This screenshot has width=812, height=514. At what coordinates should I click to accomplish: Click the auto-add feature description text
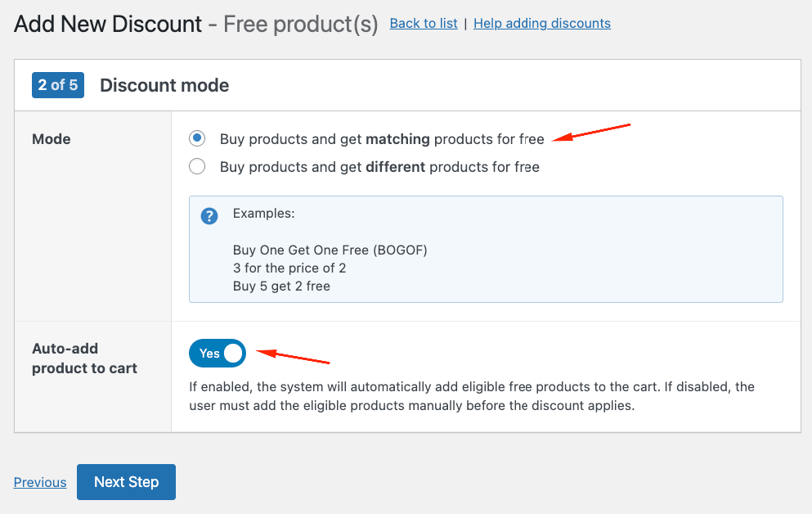coord(470,395)
